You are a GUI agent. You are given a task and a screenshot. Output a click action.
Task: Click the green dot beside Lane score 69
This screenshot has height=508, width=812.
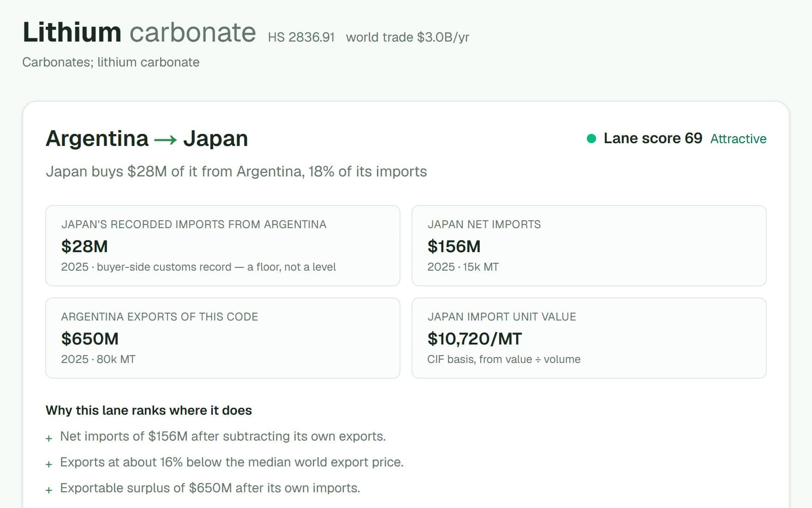point(591,139)
